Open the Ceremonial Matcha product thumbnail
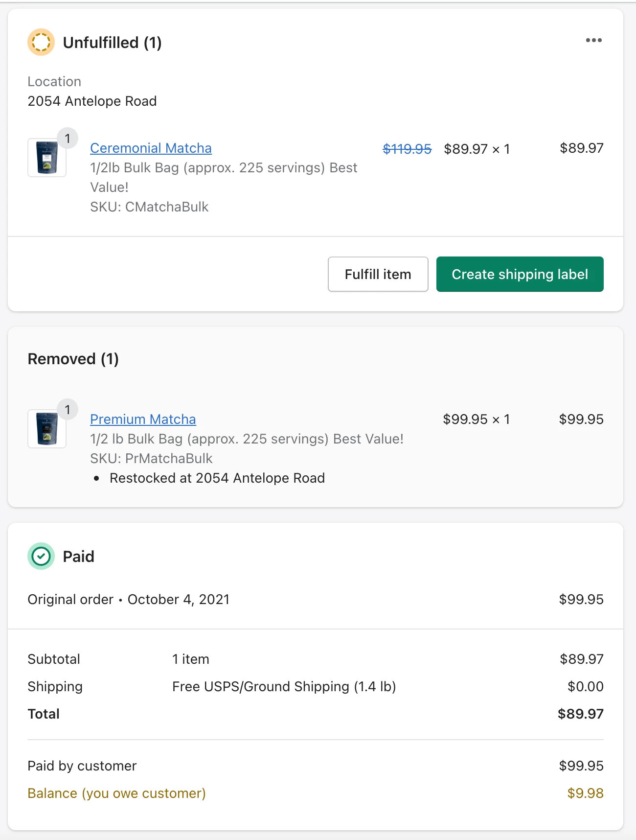The height and width of the screenshot is (840, 636). point(47,158)
